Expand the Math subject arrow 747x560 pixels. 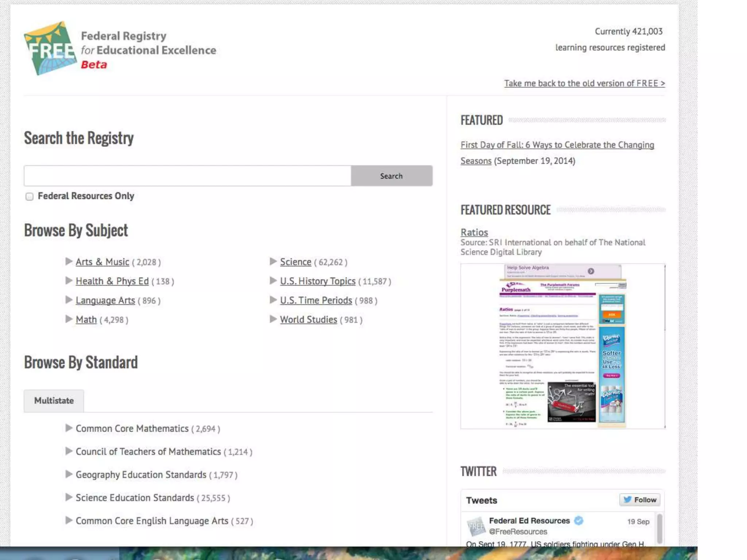pyautogui.click(x=69, y=319)
